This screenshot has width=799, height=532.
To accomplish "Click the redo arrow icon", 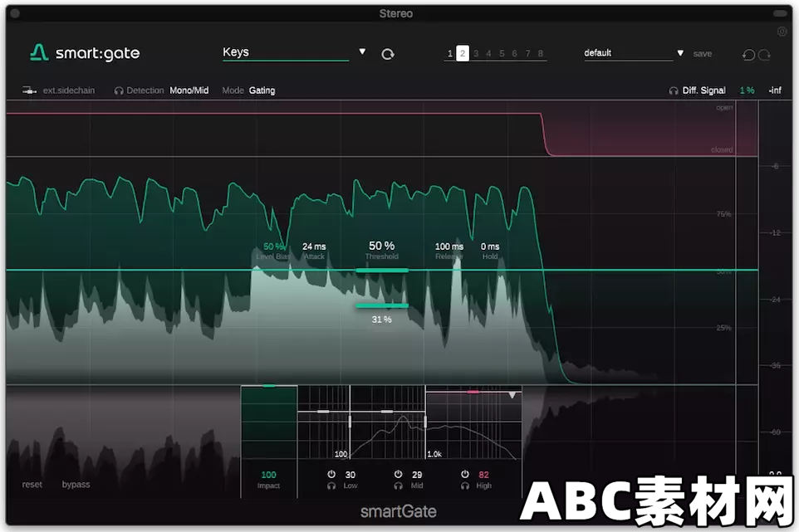I will click(764, 54).
